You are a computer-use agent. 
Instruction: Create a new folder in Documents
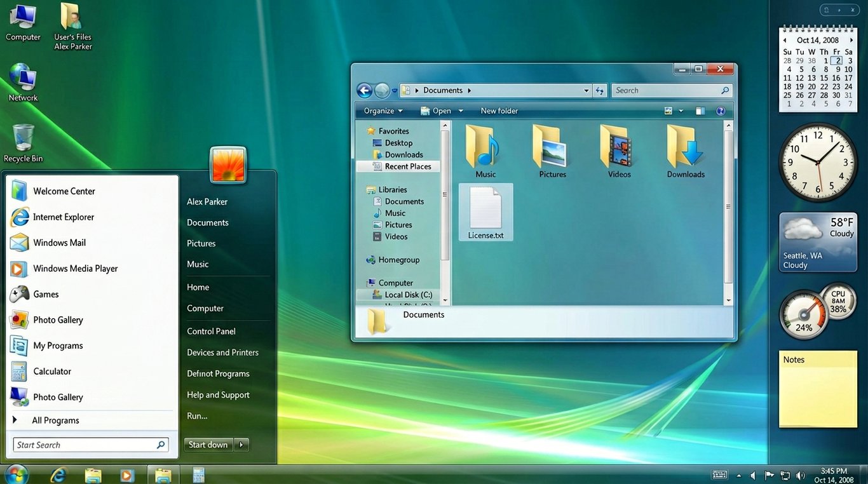tap(499, 111)
